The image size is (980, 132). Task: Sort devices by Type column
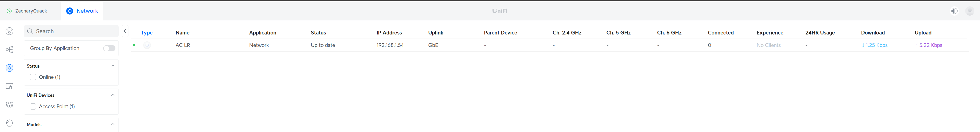tap(147, 33)
